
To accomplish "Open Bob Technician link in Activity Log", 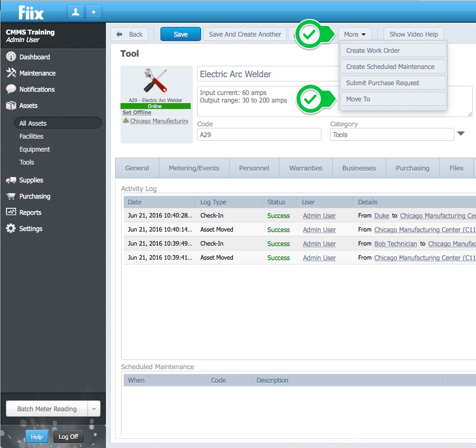I will click(x=395, y=244).
